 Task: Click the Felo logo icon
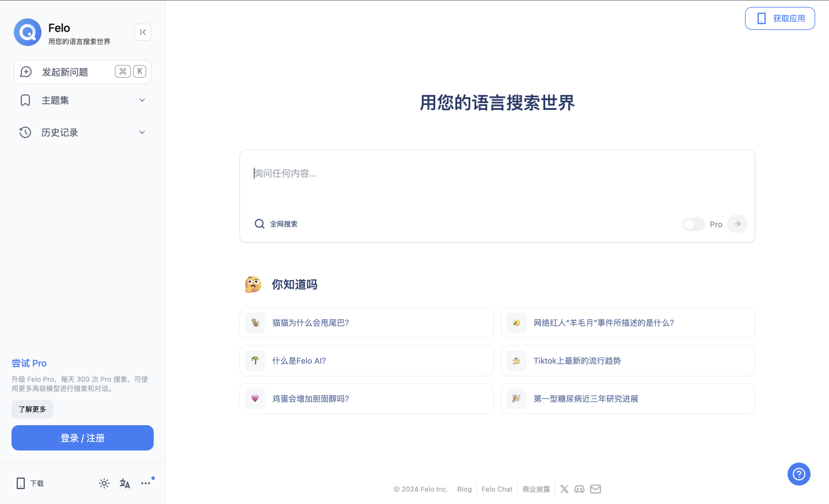point(28,32)
